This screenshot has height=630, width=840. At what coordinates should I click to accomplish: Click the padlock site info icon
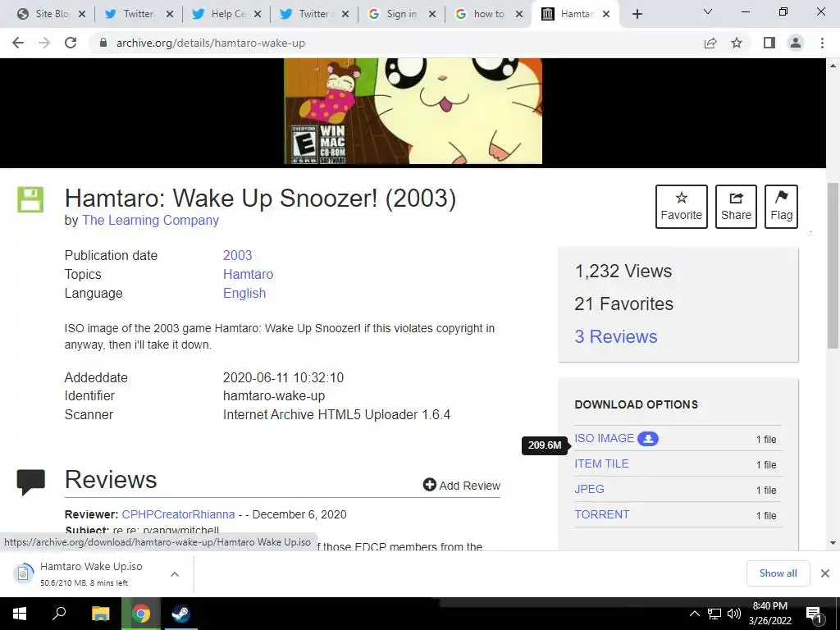pyautogui.click(x=103, y=43)
